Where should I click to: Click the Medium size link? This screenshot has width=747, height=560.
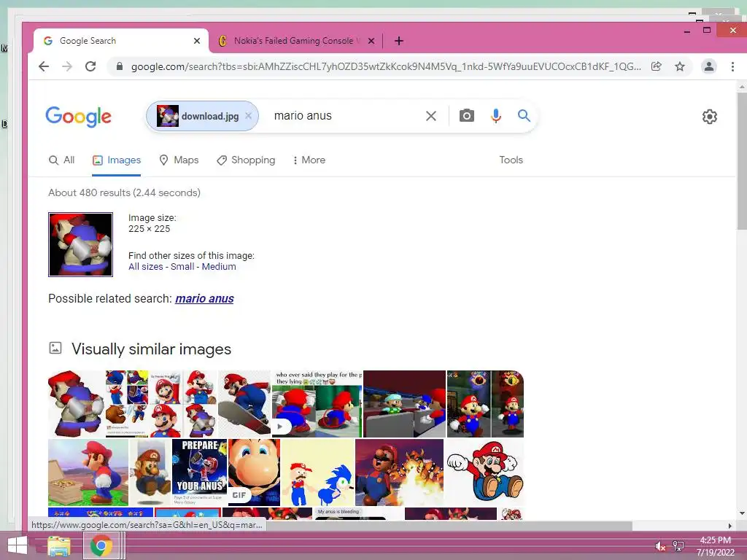coord(219,267)
